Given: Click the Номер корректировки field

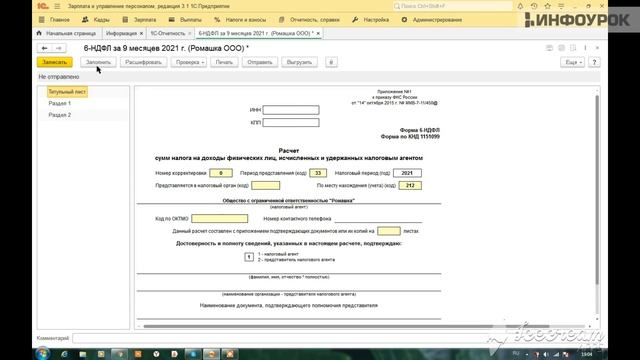Looking at the screenshot, I should [221, 173].
